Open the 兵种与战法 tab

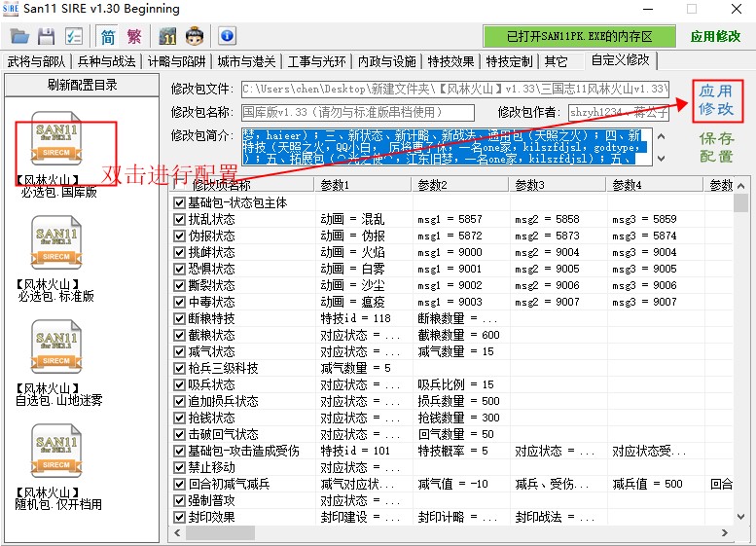[107, 61]
